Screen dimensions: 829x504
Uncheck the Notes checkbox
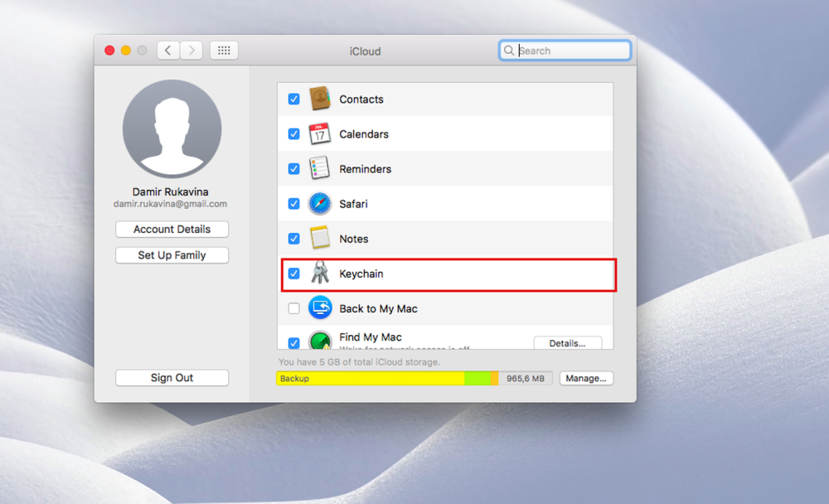(294, 239)
